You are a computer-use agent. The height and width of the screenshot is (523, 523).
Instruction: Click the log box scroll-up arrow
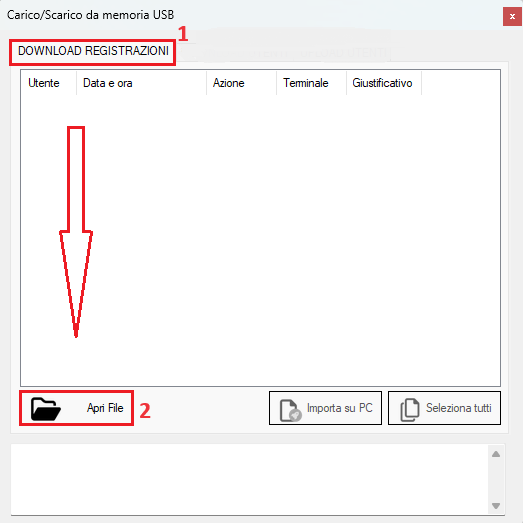click(496, 454)
